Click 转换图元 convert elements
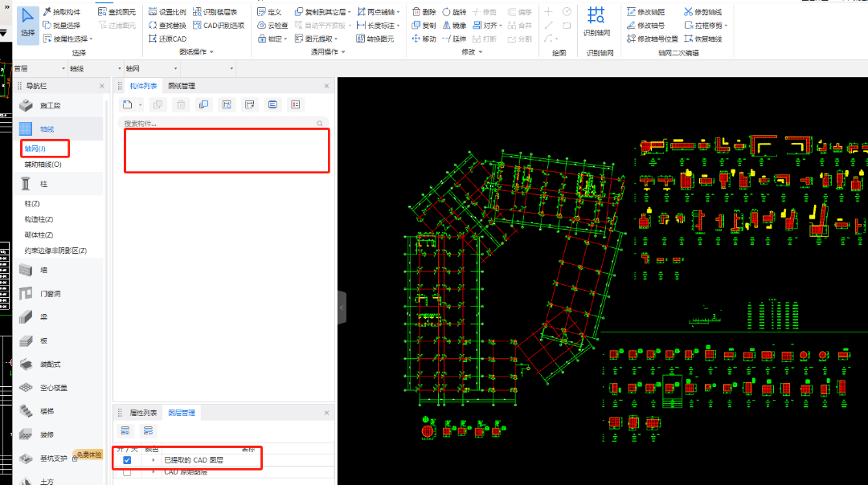Image resolution: width=868 pixels, height=485 pixels. [x=375, y=39]
